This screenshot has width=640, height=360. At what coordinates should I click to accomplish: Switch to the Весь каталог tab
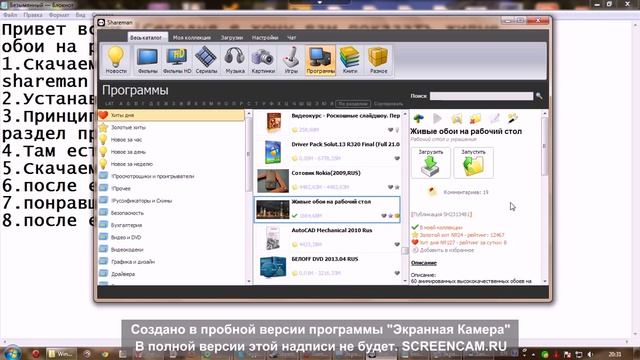pos(146,38)
